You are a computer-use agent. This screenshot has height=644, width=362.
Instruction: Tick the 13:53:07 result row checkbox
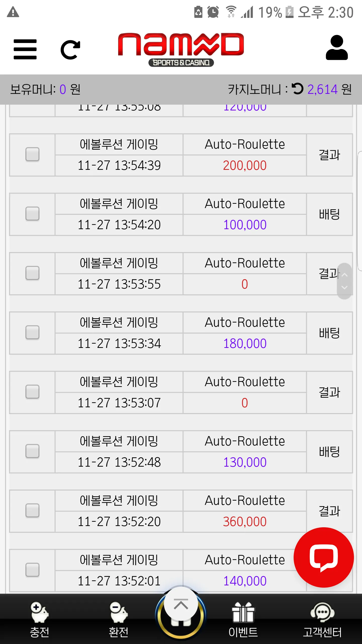click(32, 392)
